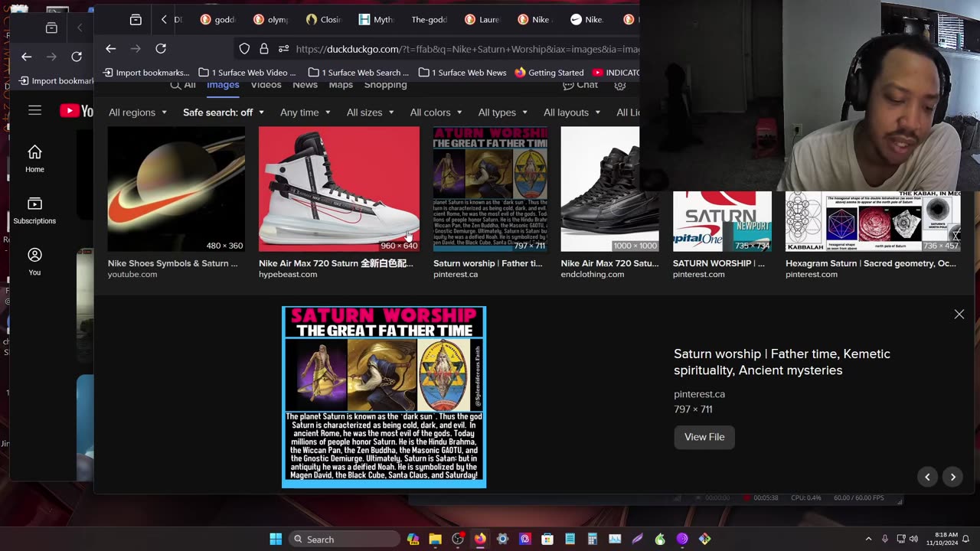Screen dimensions: 980x551
Task: Reload the DuckDuckGo search page
Action: [161, 49]
